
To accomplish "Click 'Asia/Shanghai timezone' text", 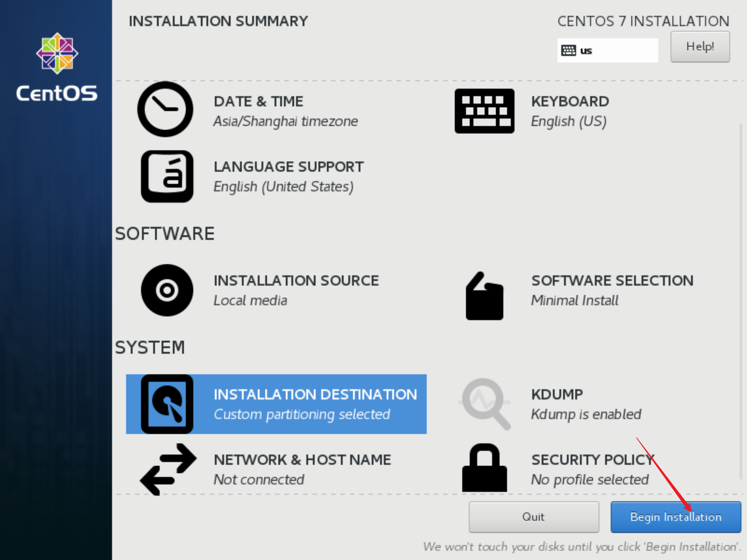I will point(286,121).
